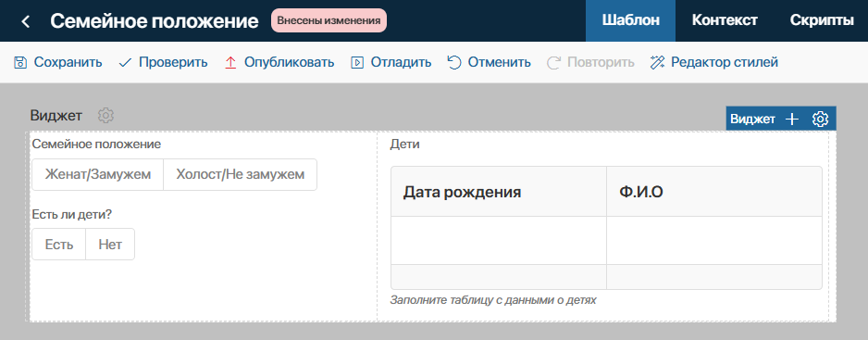
Task: Click the Отменить button label
Action: pos(500,62)
